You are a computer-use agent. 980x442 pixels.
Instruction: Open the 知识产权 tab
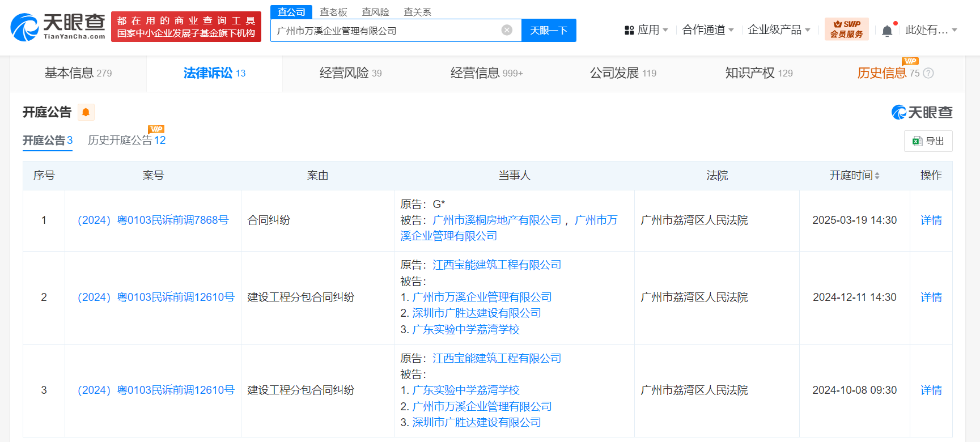point(759,73)
